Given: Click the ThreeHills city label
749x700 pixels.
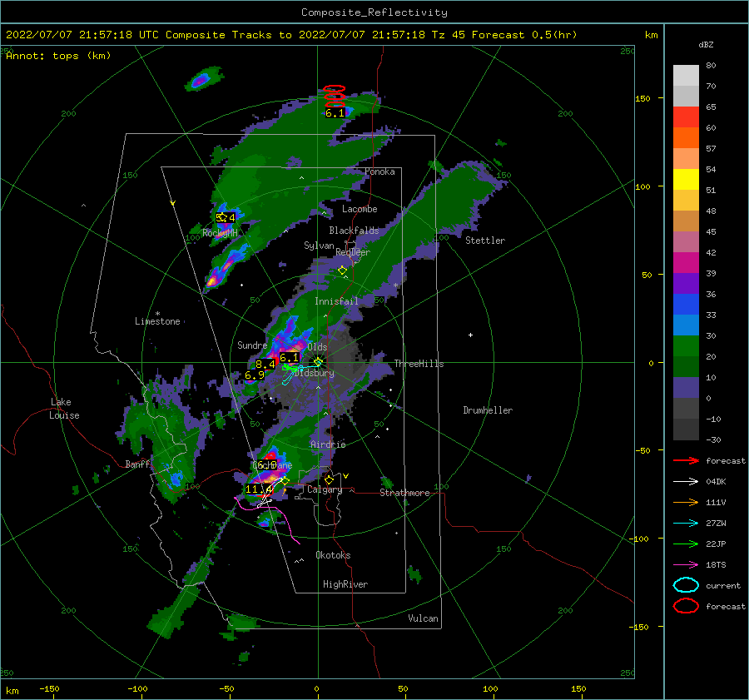Looking at the screenshot, I should click(419, 364).
